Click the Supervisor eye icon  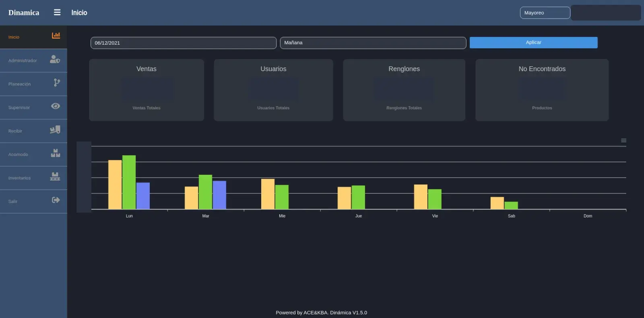click(x=56, y=106)
